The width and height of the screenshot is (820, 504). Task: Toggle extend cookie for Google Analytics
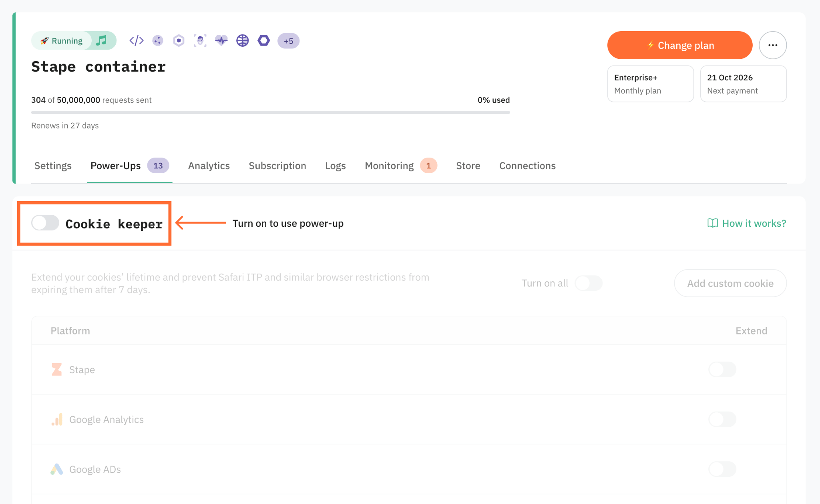coord(722,419)
